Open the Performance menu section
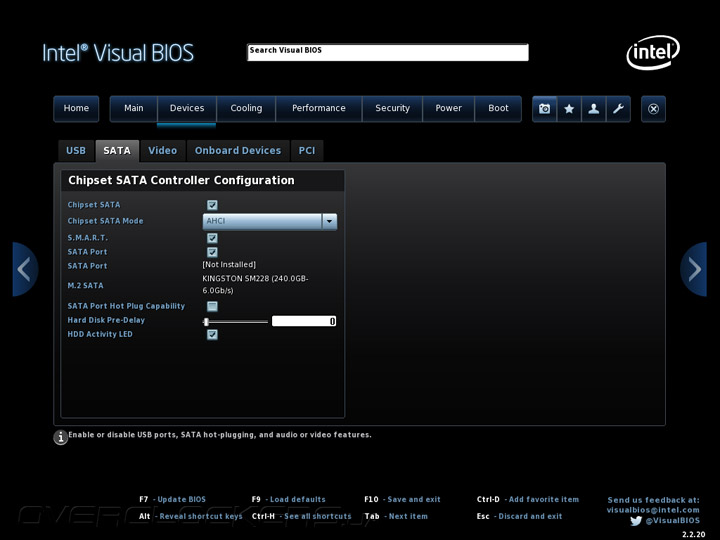Viewport: 720px width, 540px height. click(319, 109)
